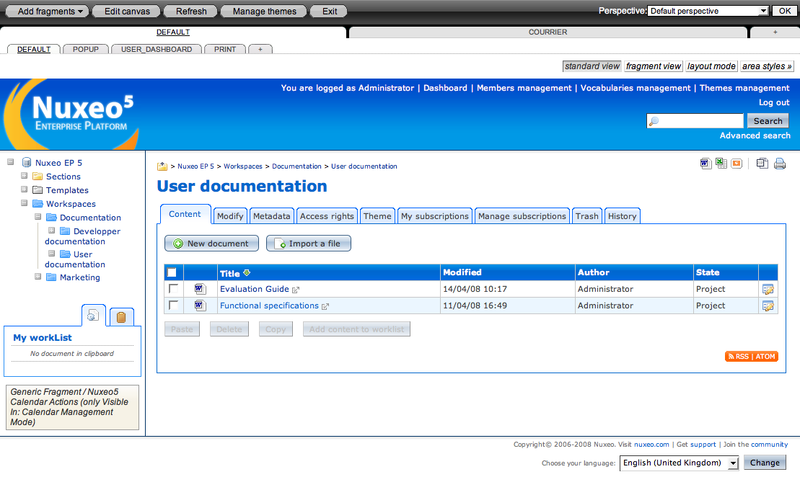Open the Theme tab
The width and height of the screenshot is (800, 477).
pyautogui.click(x=378, y=216)
